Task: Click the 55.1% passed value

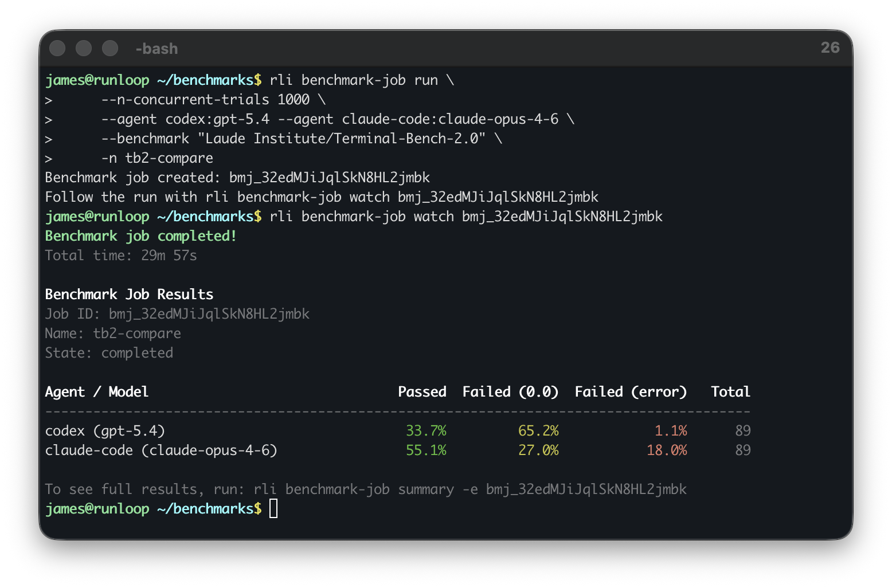Action: (426, 450)
